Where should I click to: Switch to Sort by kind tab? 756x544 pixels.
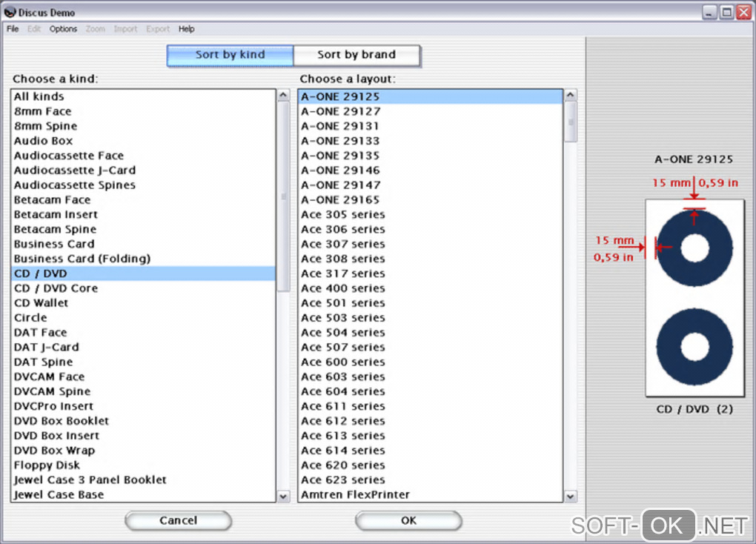point(230,55)
